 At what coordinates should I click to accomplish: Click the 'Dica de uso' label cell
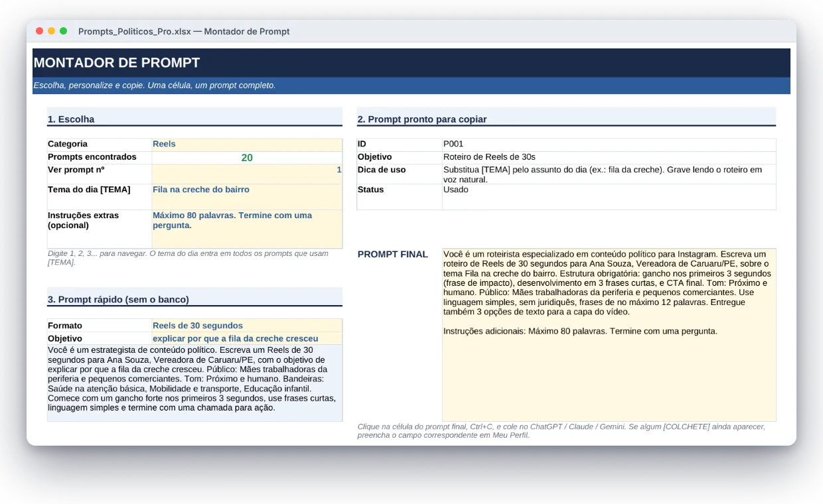click(400, 174)
